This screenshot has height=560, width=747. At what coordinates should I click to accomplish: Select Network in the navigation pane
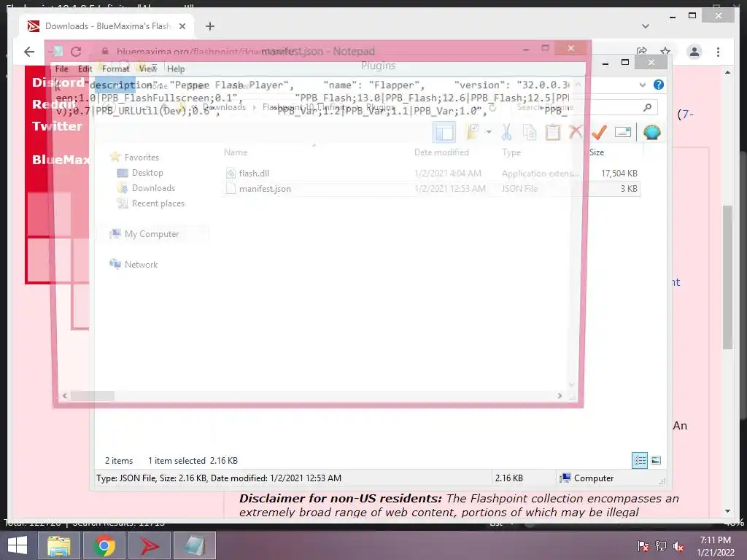[x=141, y=264]
